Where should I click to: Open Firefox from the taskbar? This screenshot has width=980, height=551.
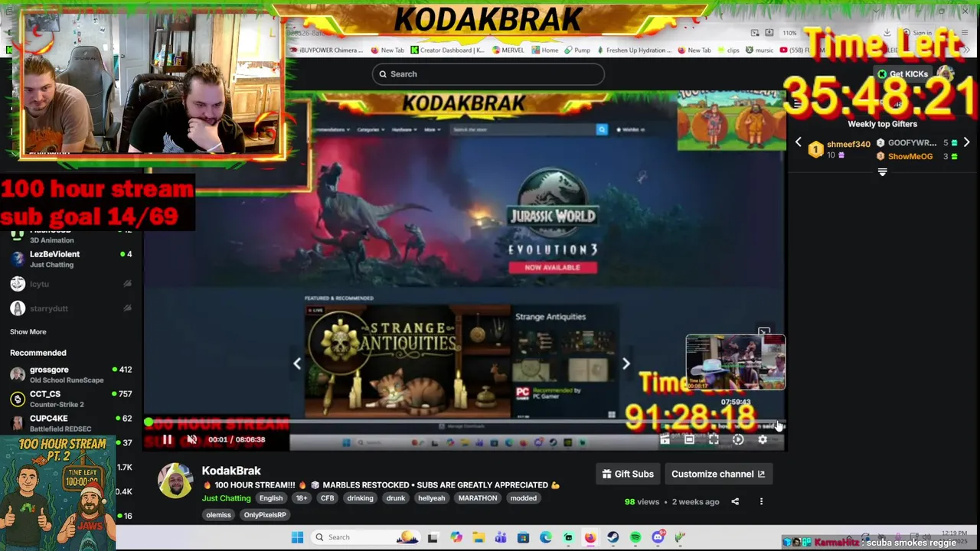(x=590, y=537)
